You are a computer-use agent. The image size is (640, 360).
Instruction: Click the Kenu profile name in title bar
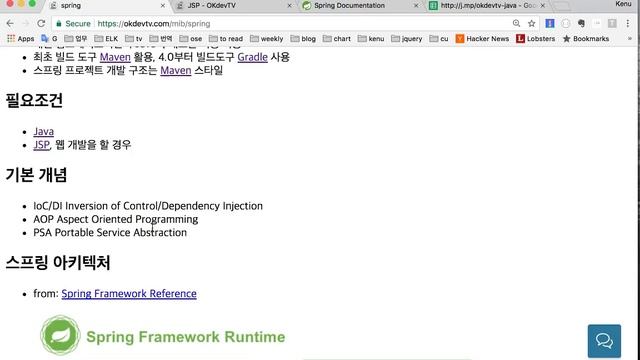click(623, 4)
